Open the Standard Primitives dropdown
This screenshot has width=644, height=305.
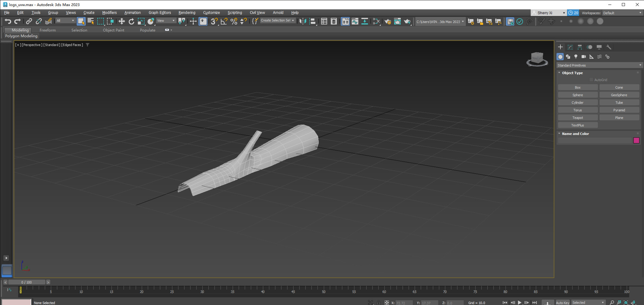click(x=599, y=65)
